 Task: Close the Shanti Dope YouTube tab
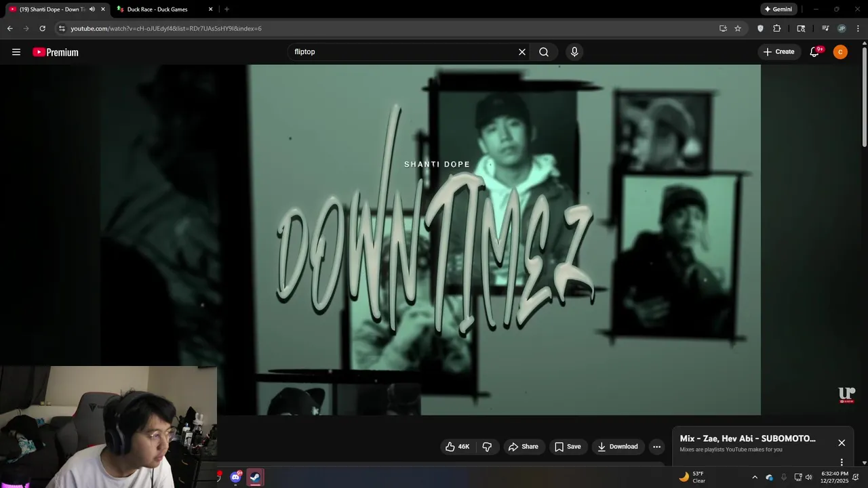[x=103, y=9]
